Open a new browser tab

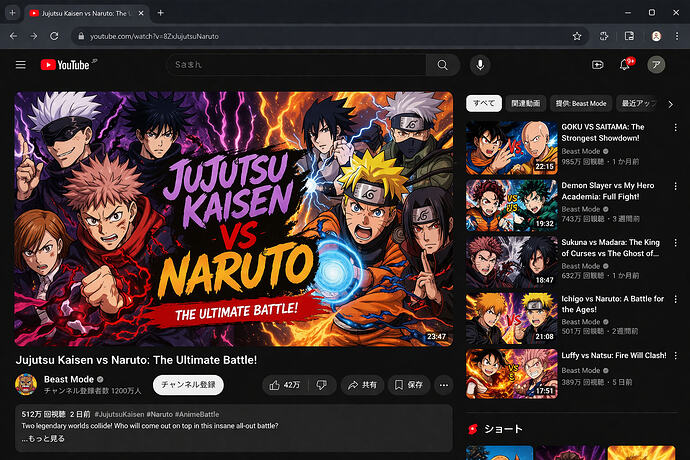161,13
